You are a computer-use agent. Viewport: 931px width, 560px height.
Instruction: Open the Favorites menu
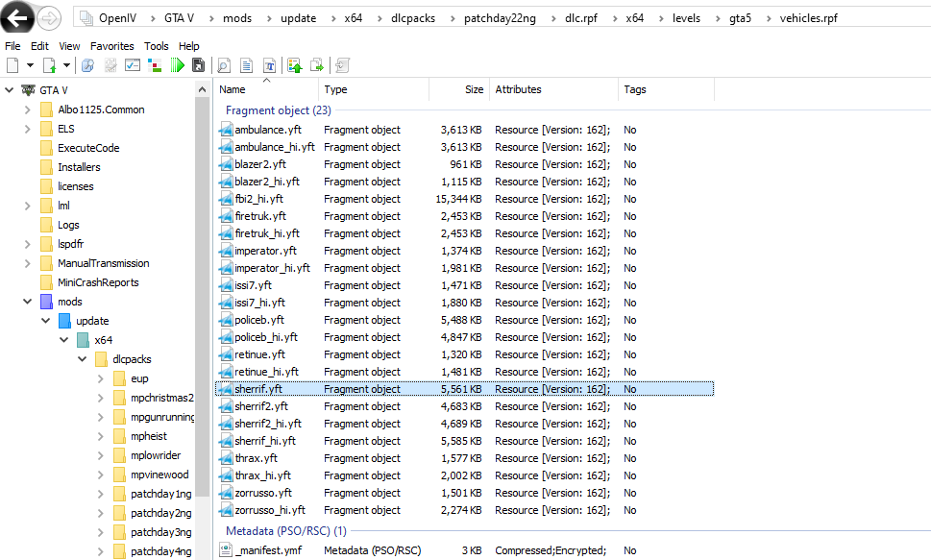(x=112, y=46)
